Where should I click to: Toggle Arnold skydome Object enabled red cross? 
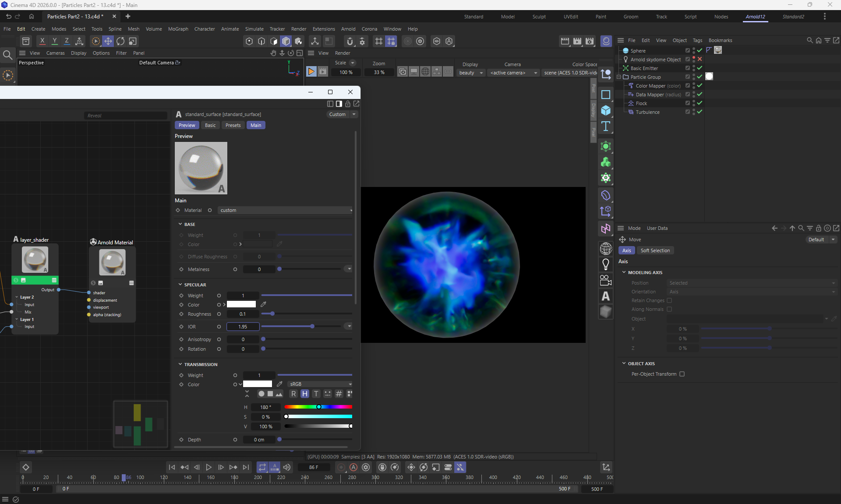tap(700, 59)
